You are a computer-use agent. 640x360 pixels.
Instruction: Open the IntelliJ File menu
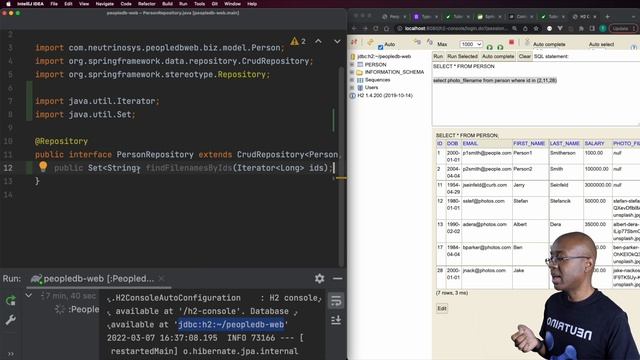[54, 4]
